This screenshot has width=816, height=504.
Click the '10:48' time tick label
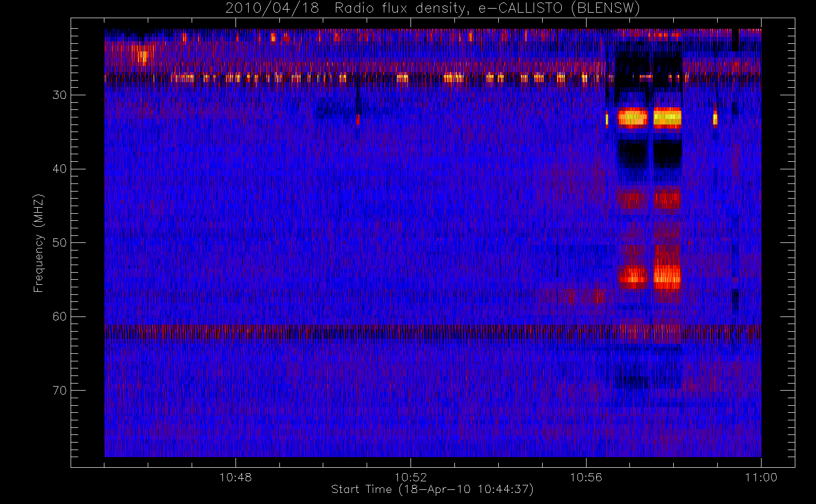(x=236, y=477)
